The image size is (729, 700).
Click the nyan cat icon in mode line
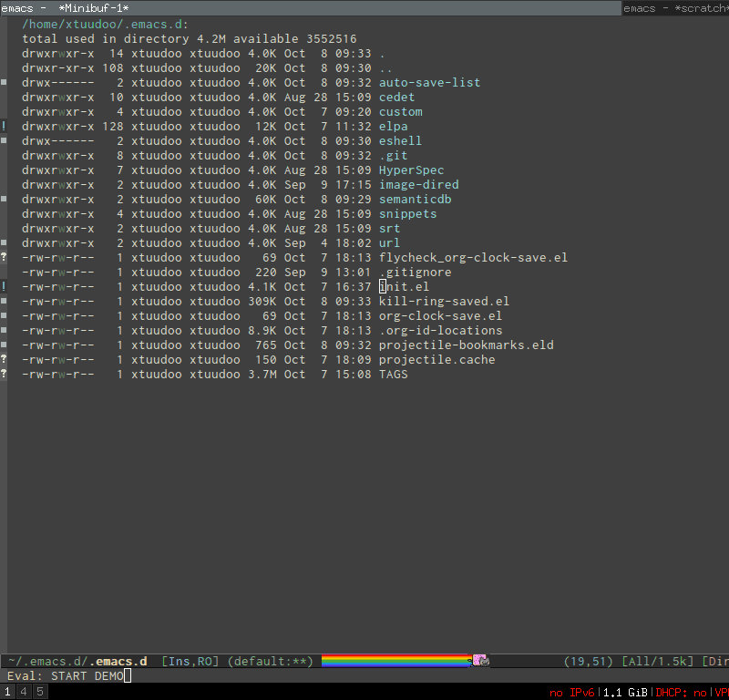(480, 660)
